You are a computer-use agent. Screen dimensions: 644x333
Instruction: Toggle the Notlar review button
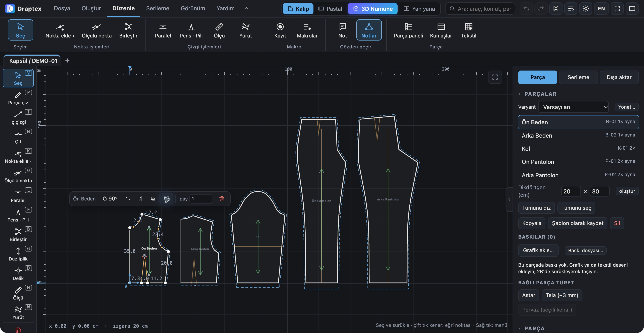[x=369, y=30]
